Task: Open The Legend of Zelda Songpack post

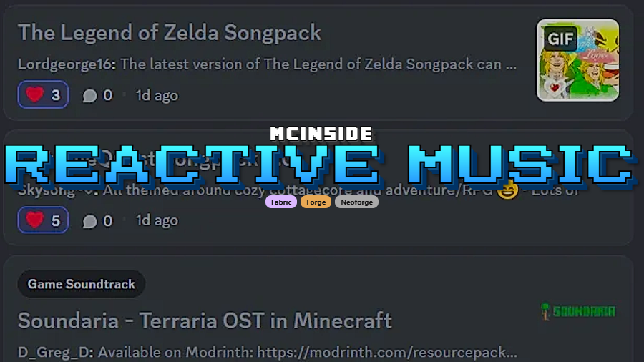Action: (x=169, y=33)
